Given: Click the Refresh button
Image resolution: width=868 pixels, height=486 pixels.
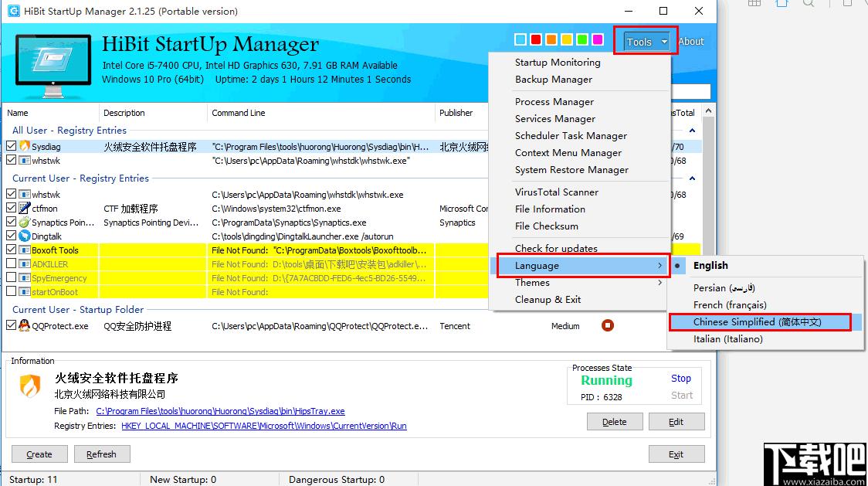Looking at the screenshot, I should click(102, 454).
